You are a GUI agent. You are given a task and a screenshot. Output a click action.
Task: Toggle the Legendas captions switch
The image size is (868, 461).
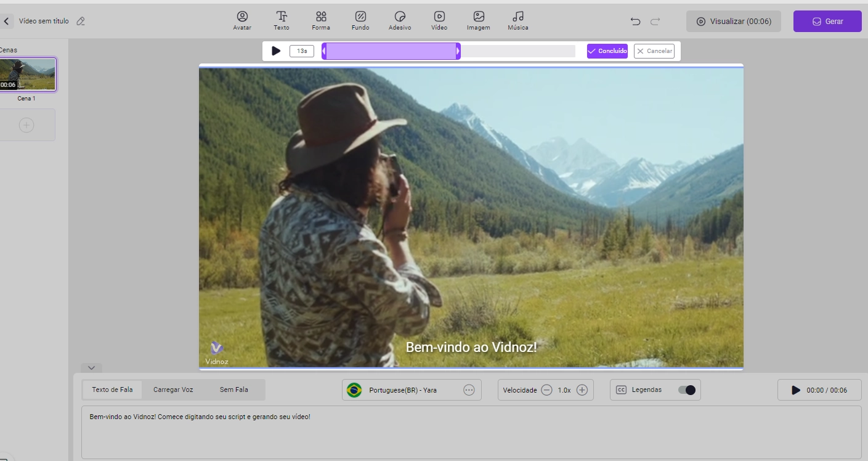tap(686, 390)
